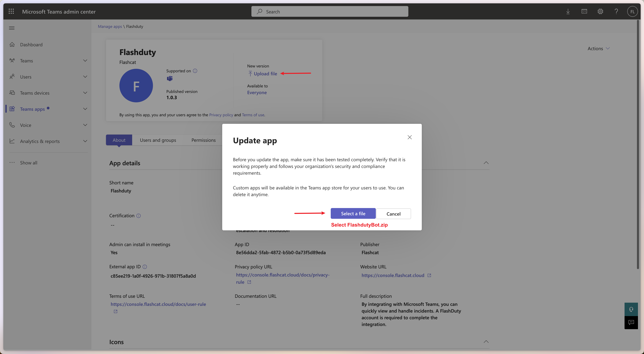Click the info icon beside Certification
Viewport: 644px width, 354px height.
coord(139,216)
